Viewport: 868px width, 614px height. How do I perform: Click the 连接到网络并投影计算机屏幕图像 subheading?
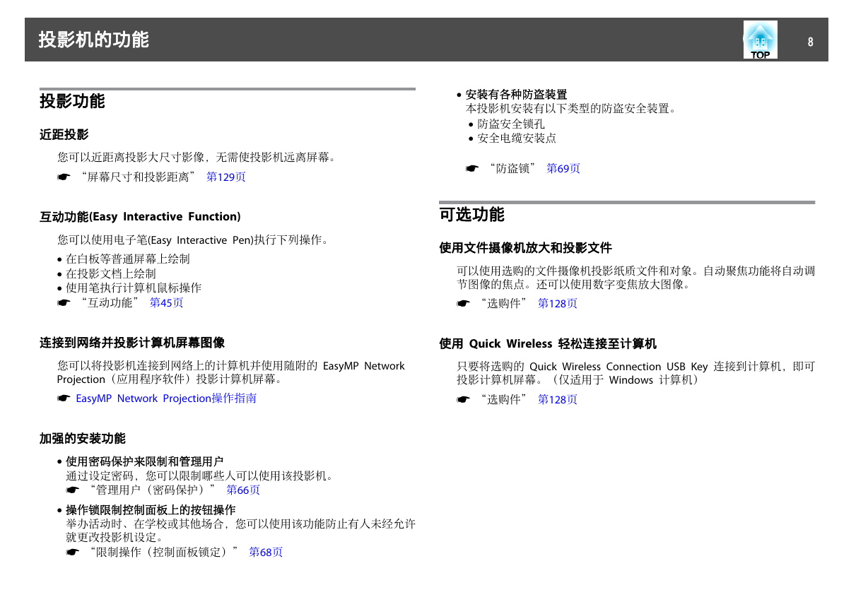[x=132, y=343]
